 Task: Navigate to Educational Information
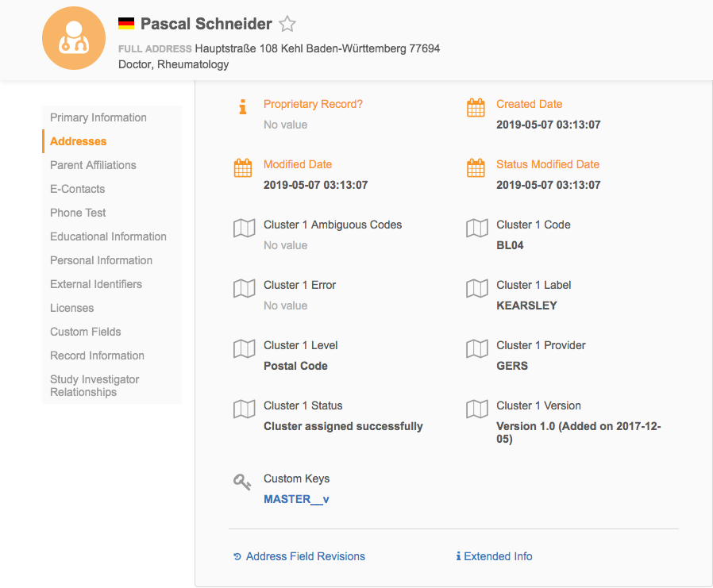(108, 236)
